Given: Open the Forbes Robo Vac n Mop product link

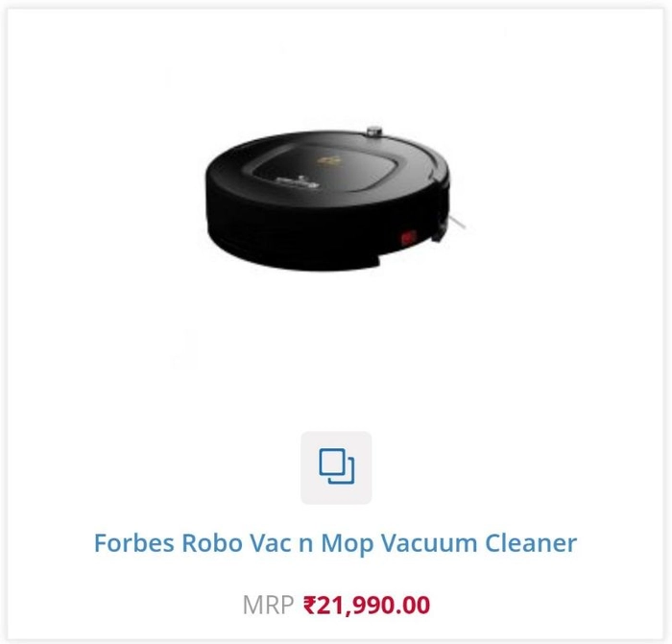Looking at the screenshot, I should pyautogui.click(x=335, y=543).
